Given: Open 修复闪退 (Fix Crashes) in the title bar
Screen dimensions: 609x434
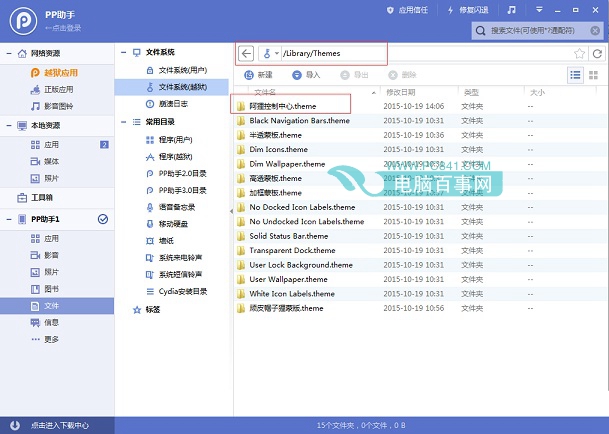Looking at the screenshot, I should tap(467, 10).
